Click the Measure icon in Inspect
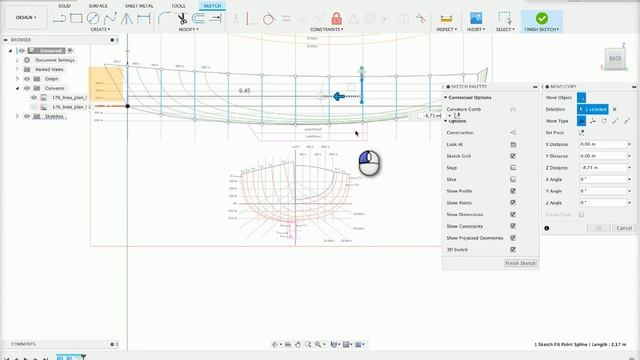 [447, 19]
